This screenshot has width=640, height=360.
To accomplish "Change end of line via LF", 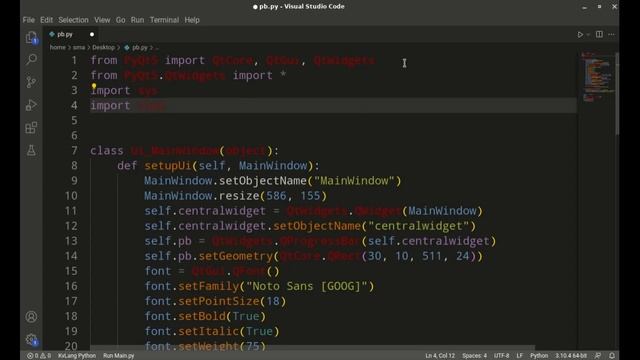I will click(x=519, y=356).
